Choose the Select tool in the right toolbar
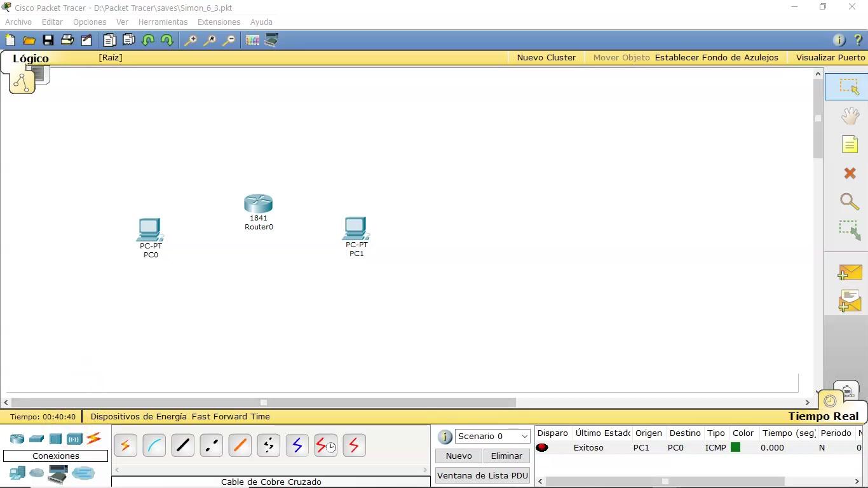Screen dimensions: 868x488 point(849,86)
